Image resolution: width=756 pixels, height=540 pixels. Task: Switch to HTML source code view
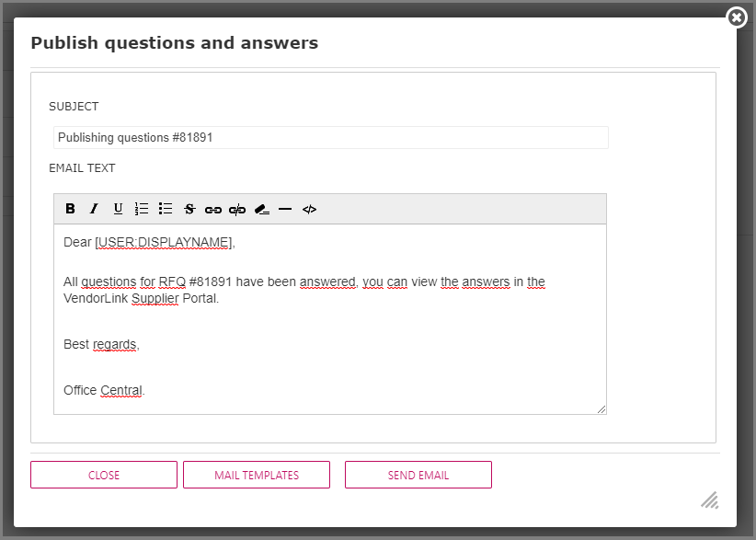[x=309, y=210]
